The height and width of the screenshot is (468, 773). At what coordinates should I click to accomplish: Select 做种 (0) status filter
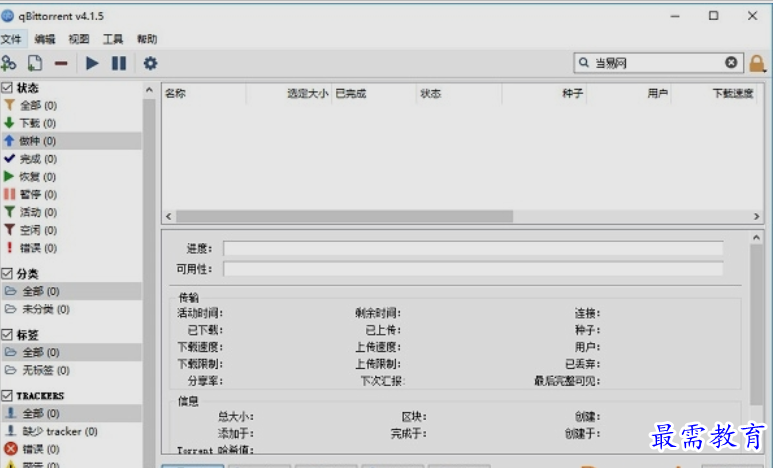click(71, 141)
